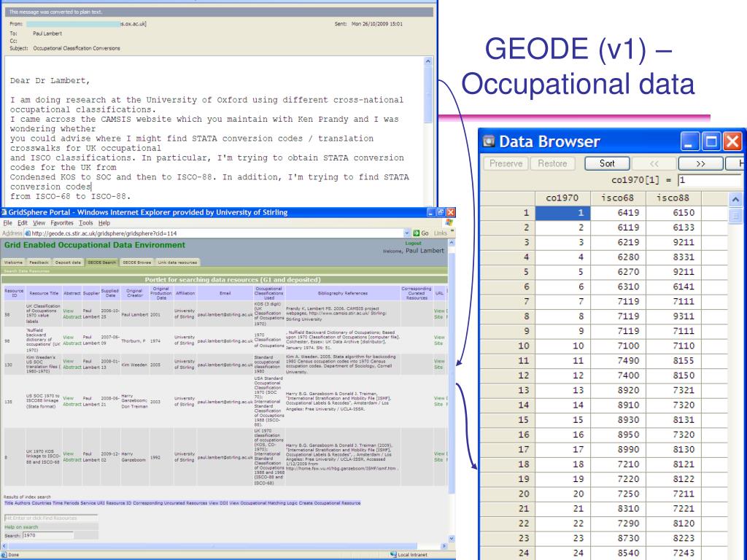Open the Link data resources tab
The height and width of the screenshot is (560, 747).
[177, 262]
